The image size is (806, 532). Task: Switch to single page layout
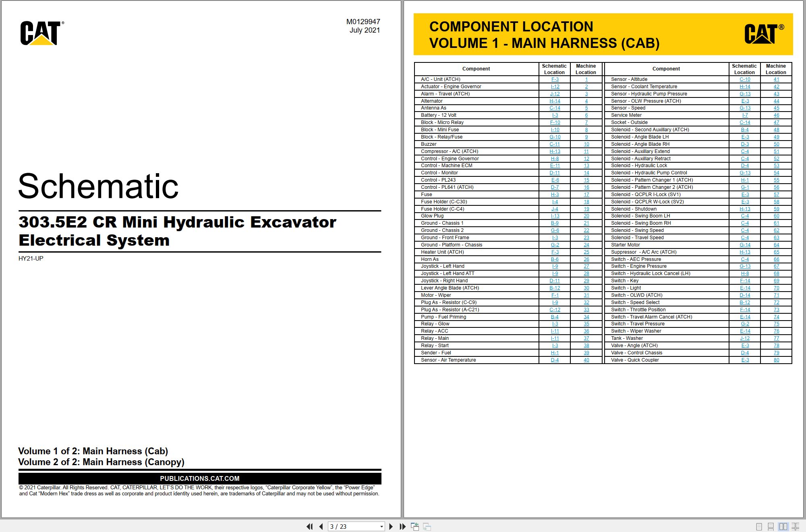pyautogui.click(x=759, y=526)
